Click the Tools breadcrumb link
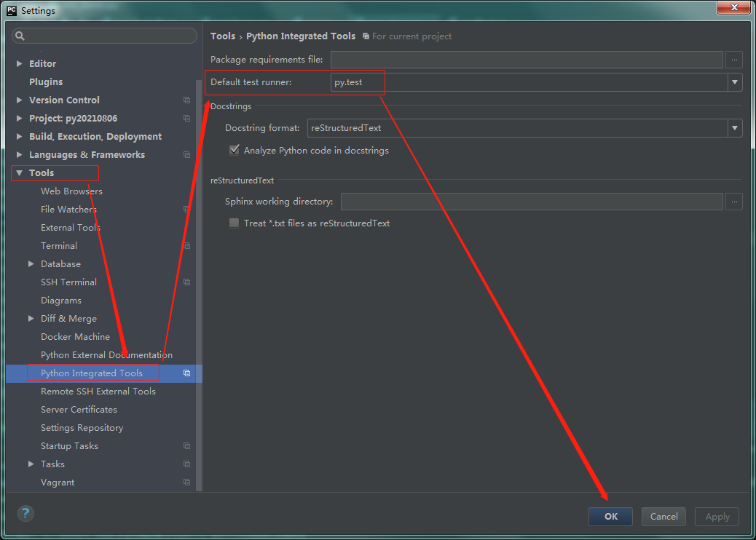Viewport: 756px width, 540px height. pyautogui.click(x=223, y=36)
